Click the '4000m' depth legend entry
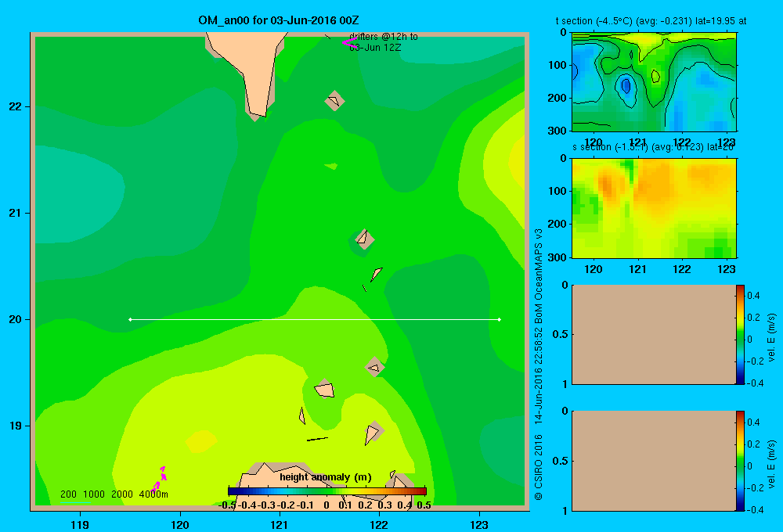 point(153,494)
